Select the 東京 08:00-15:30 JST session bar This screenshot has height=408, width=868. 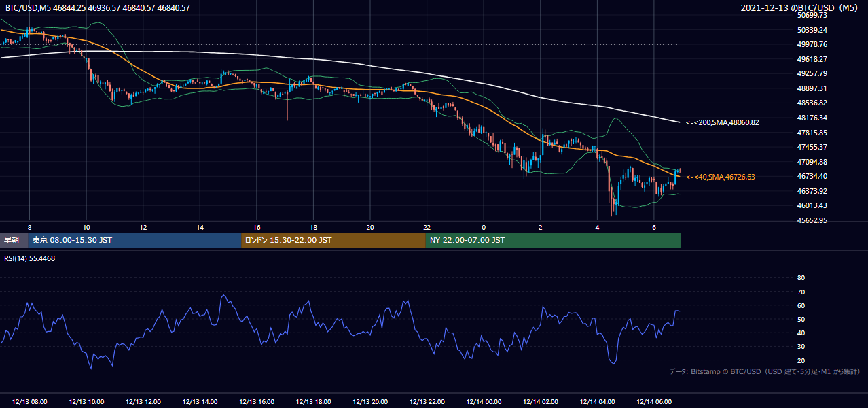click(x=135, y=240)
